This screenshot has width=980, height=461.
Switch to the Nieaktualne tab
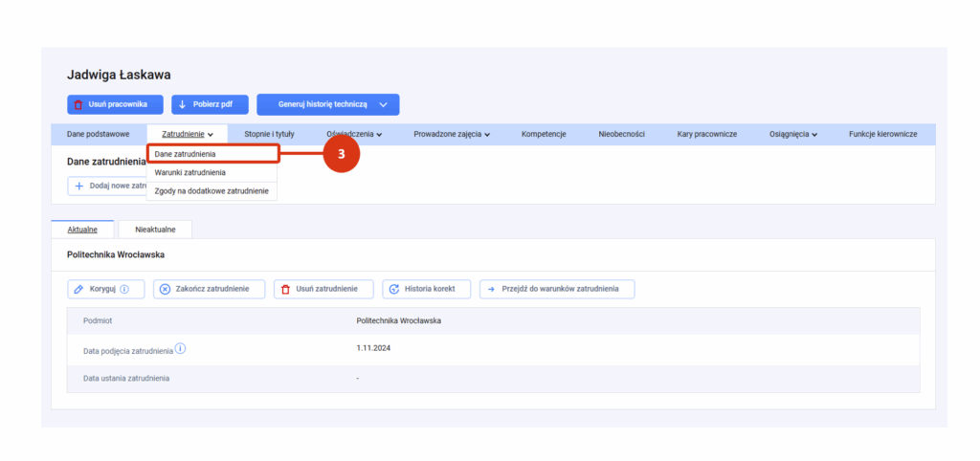(155, 230)
